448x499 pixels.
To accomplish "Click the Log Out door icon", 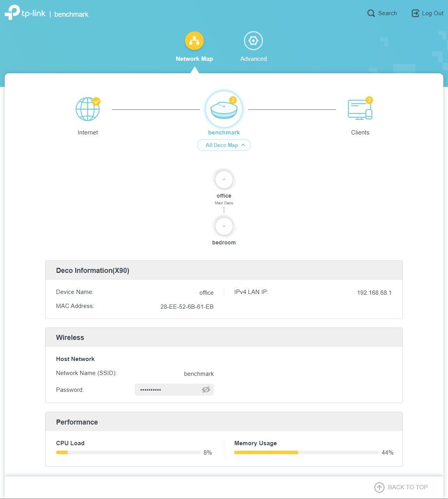I will (x=415, y=13).
